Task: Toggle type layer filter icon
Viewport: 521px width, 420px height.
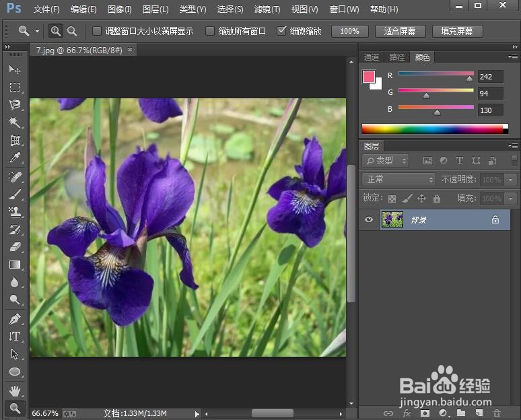Action: (x=460, y=160)
